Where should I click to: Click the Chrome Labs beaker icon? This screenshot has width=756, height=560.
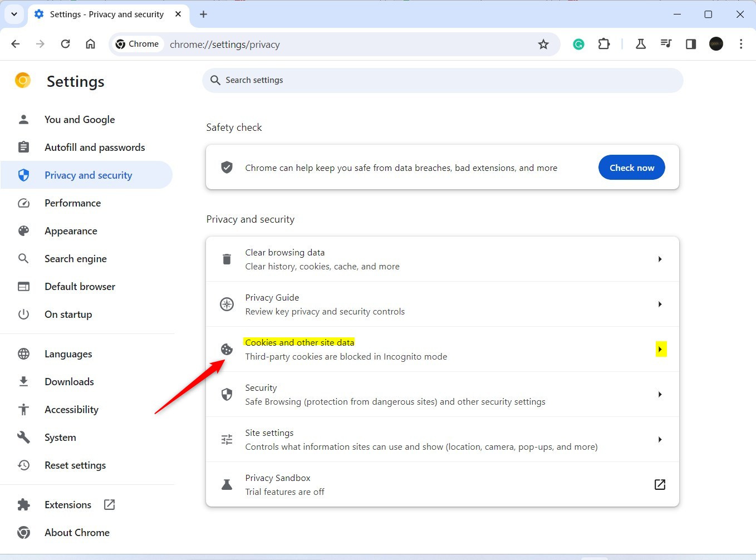click(640, 44)
